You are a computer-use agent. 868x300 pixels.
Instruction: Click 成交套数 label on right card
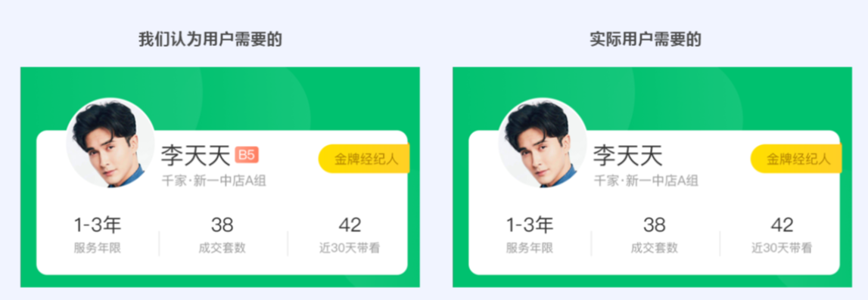(x=655, y=248)
